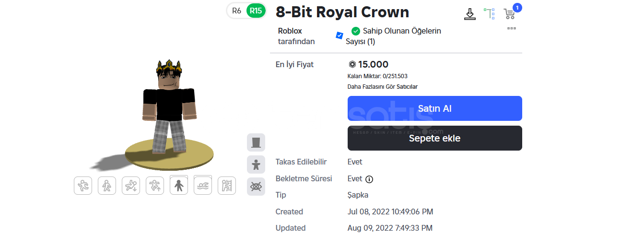Click the Satın Al buy button

point(434,108)
